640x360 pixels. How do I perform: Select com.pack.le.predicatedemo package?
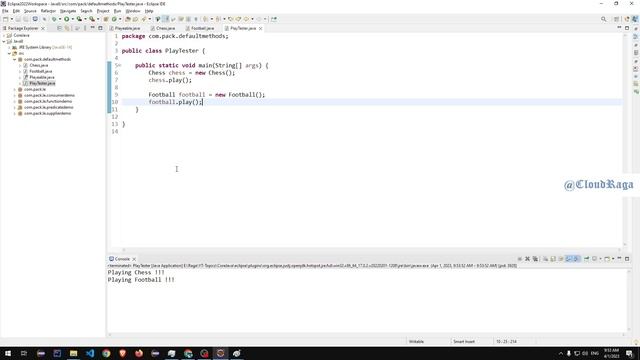(49, 107)
